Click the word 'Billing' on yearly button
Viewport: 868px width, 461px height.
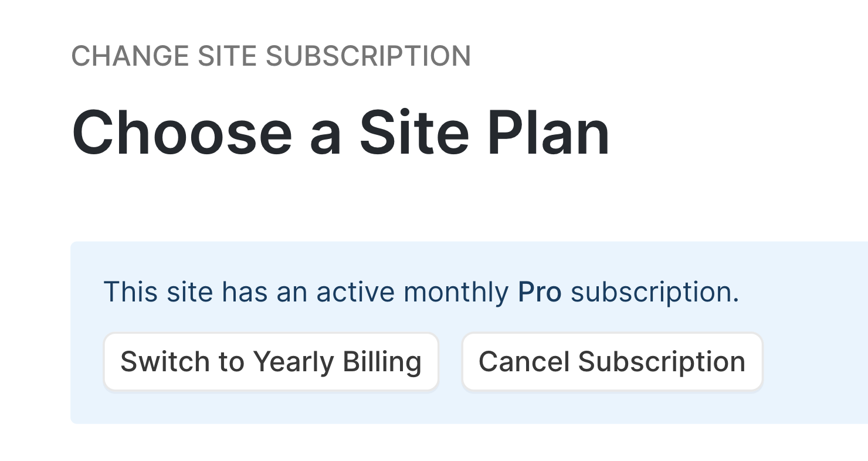click(382, 362)
